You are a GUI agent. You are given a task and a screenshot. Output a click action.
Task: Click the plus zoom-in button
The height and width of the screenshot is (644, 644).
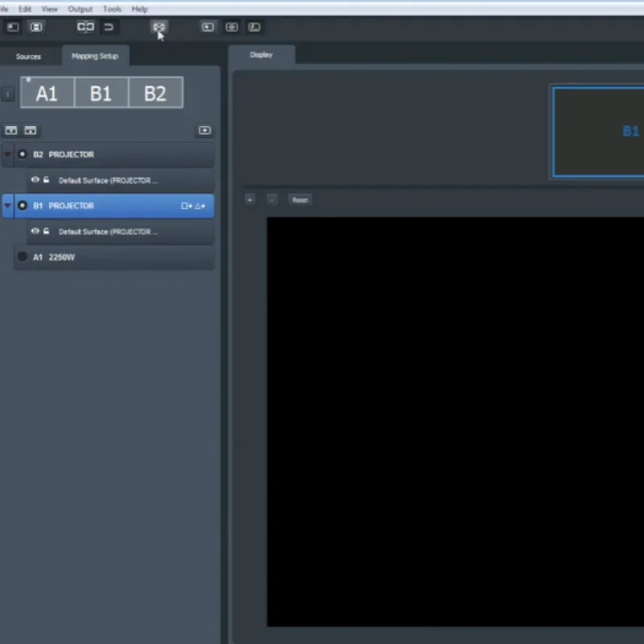click(250, 200)
